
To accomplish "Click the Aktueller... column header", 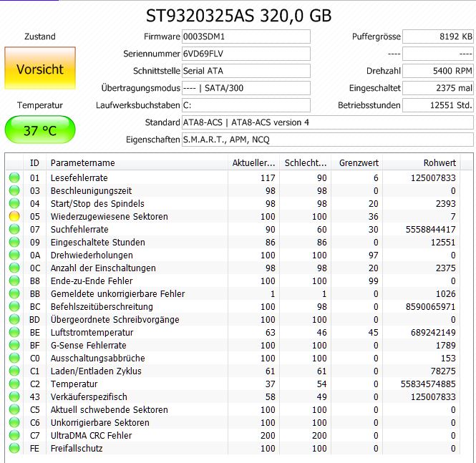I will pyautogui.click(x=254, y=163).
